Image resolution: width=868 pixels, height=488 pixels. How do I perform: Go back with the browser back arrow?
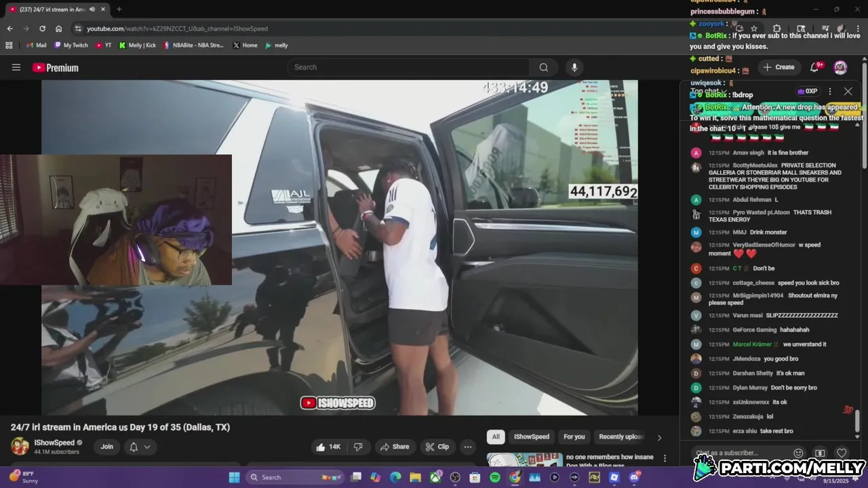(x=9, y=28)
